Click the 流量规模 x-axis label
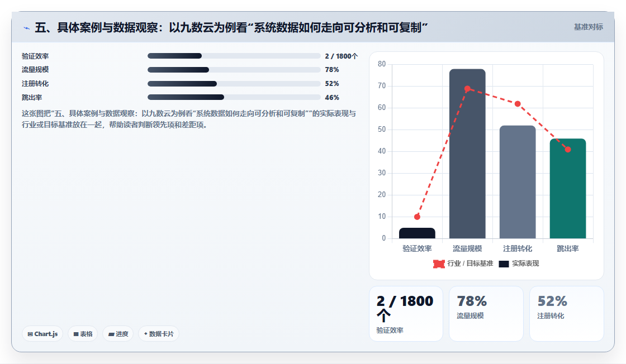The height and width of the screenshot is (364, 626). [x=467, y=249]
